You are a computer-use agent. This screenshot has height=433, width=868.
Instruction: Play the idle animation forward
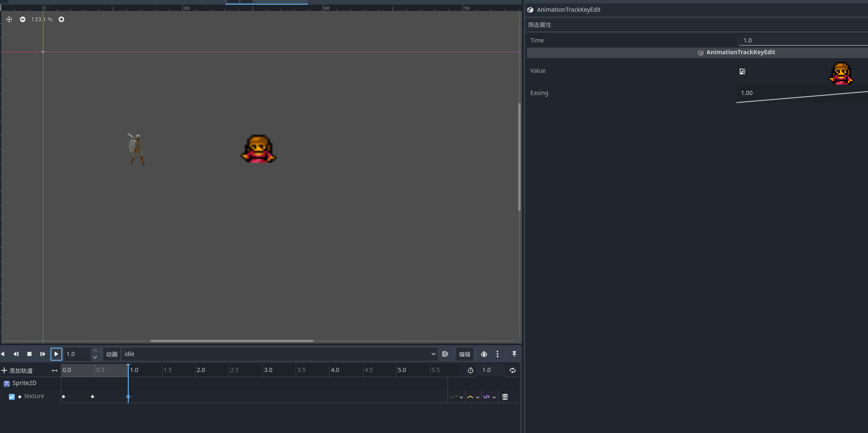click(56, 354)
